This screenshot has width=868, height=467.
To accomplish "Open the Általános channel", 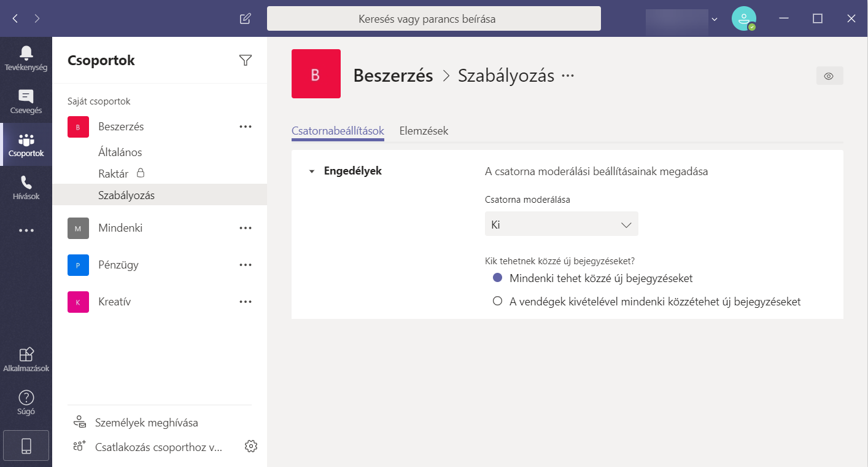I will click(120, 152).
